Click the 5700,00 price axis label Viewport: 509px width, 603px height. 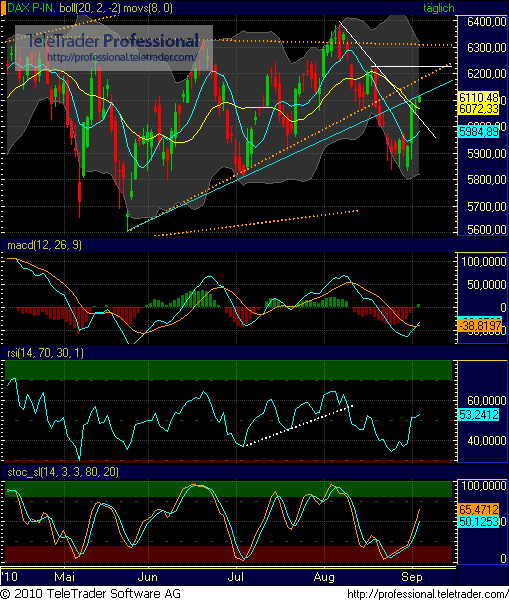click(486, 207)
